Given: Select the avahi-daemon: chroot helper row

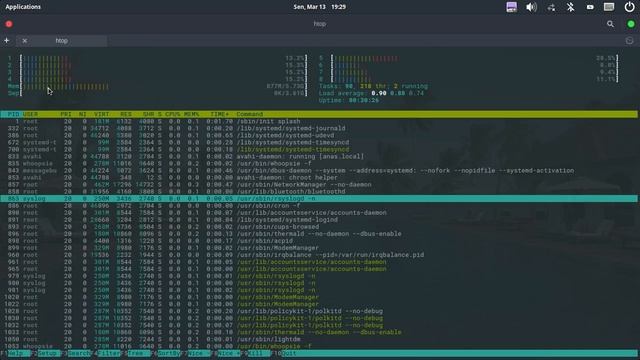Looking at the screenshot, I should (x=319, y=178).
